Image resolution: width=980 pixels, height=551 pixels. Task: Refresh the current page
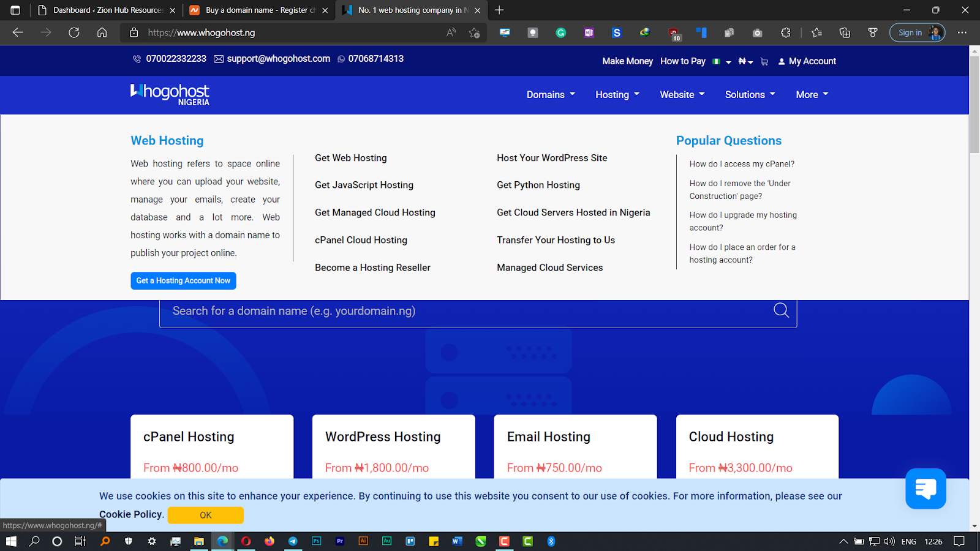click(74, 32)
